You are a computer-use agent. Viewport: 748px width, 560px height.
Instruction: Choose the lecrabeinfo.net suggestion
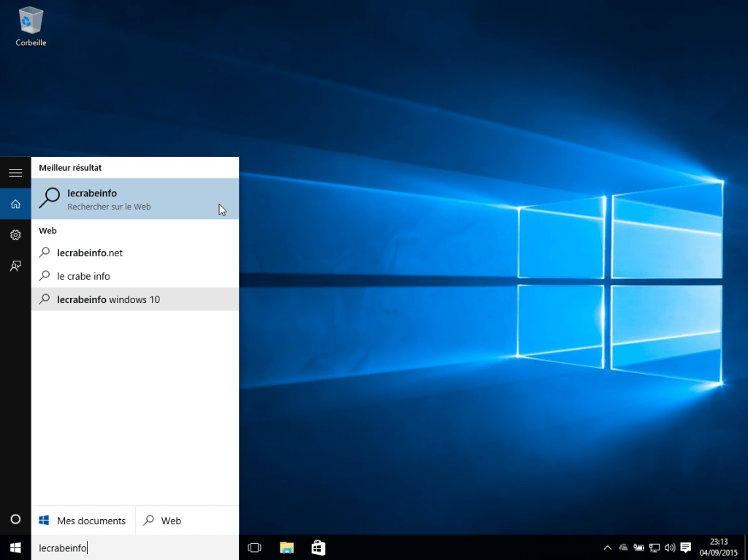pyautogui.click(x=135, y=253)
